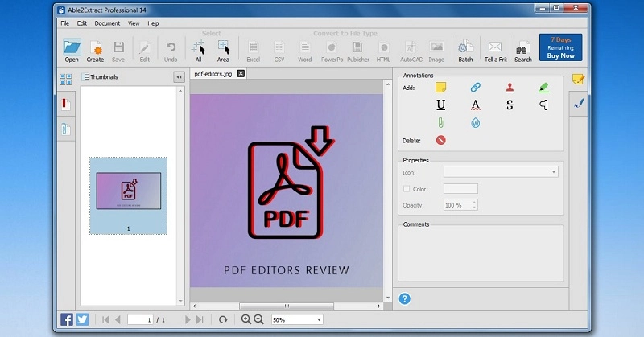Image resolution: width=644 pixels, height=337 pixels.
Task: Zoom out with the magnifier minus icon
Action: 258,319
